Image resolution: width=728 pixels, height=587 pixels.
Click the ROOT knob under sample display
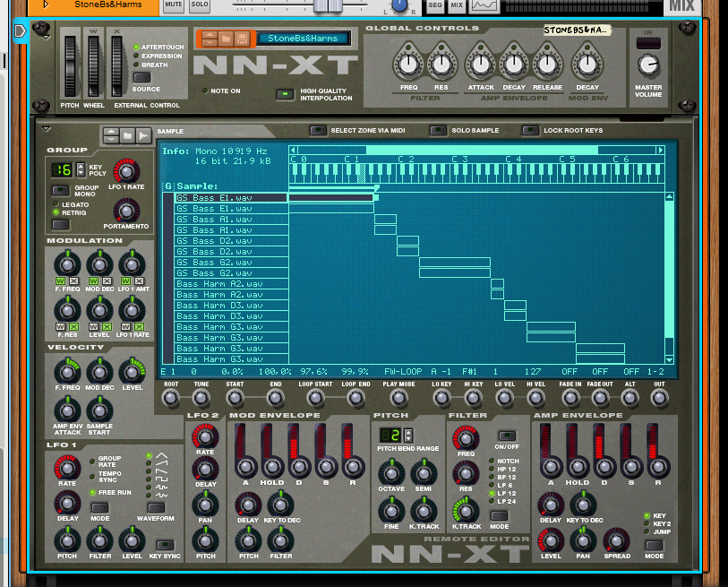click(170, 398)
